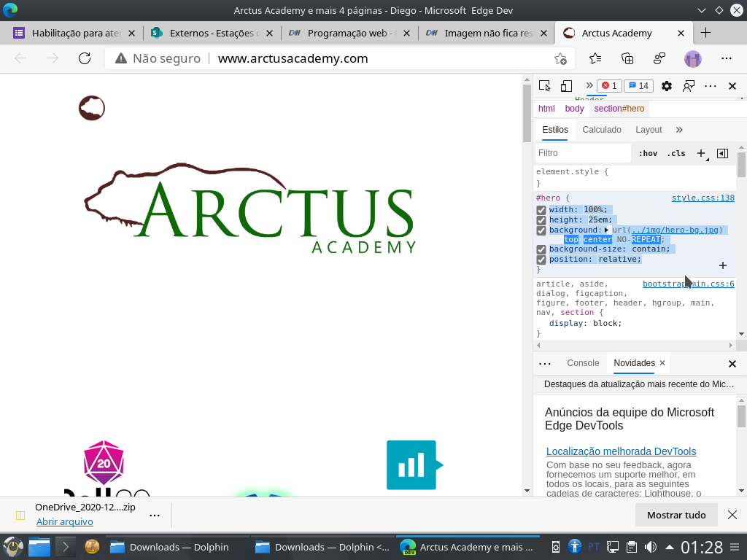
Task: Uncheck position: relative property
Action: click(x=541, y=260)
